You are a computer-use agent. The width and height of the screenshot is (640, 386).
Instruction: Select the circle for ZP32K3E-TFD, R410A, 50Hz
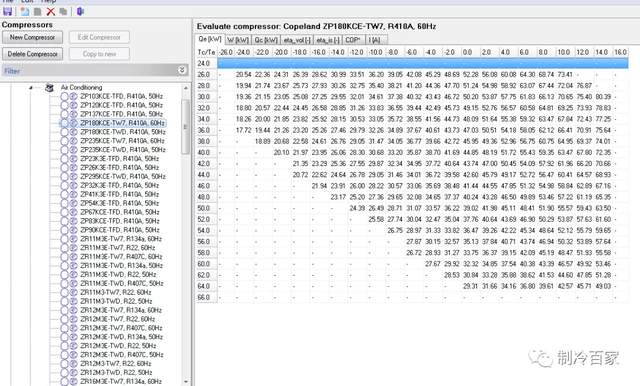click(x=64, y=186)
